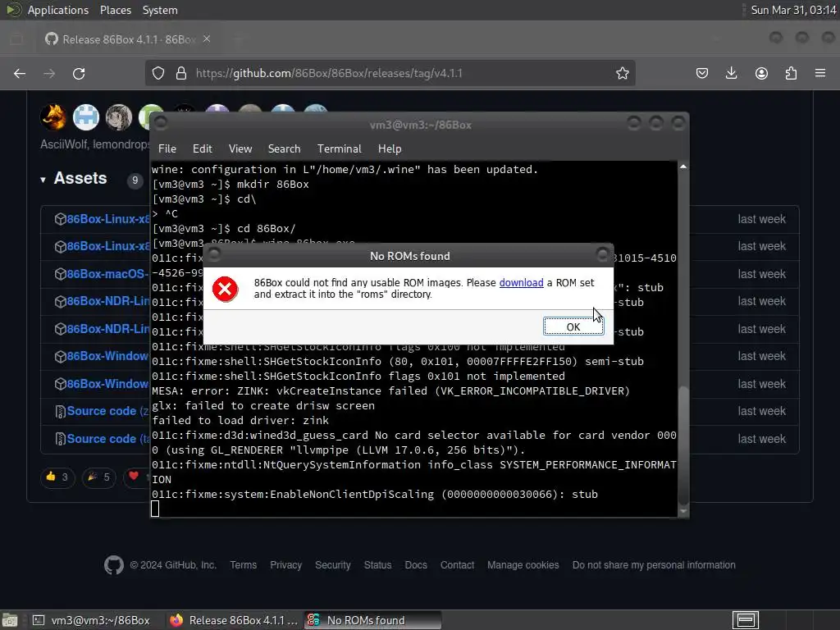Open the terminal Edit menu
840x630 pixels.
click(202, 149)
